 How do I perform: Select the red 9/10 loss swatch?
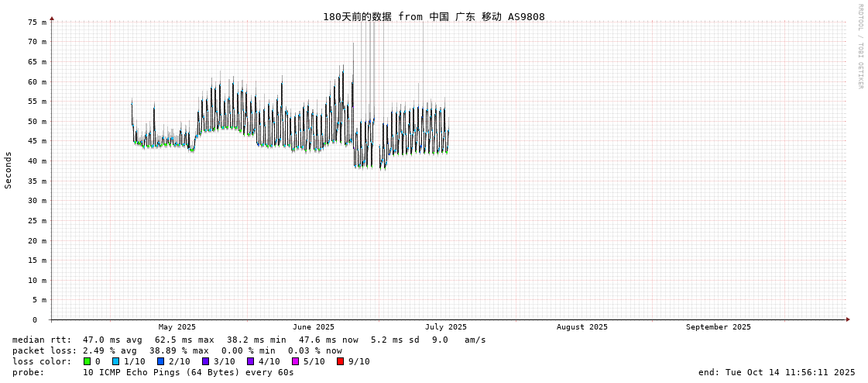tap(340, 361)
